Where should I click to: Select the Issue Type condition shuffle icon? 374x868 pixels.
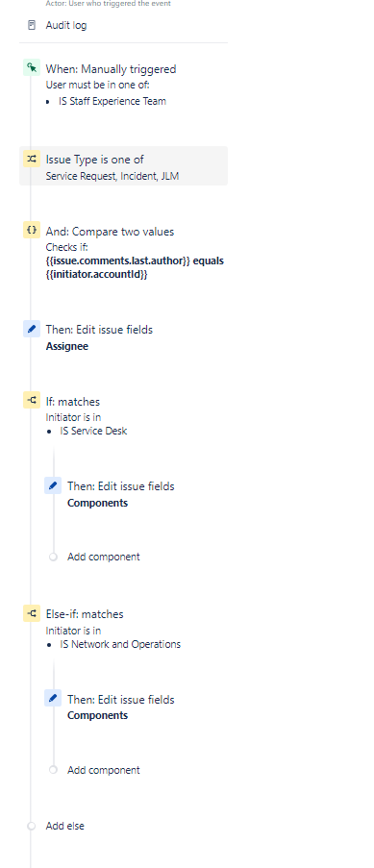[x=32, y=160]
